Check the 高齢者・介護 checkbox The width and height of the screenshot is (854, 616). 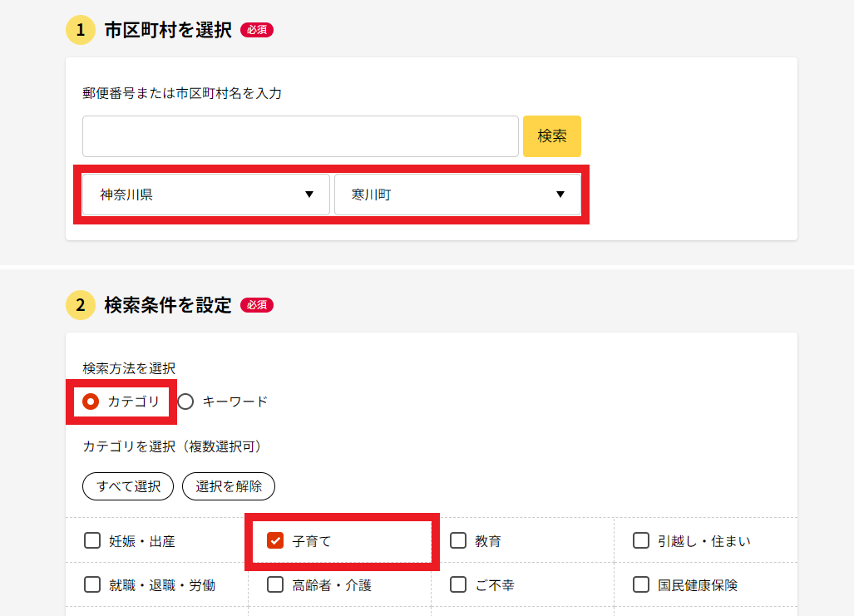click(275, 585)
